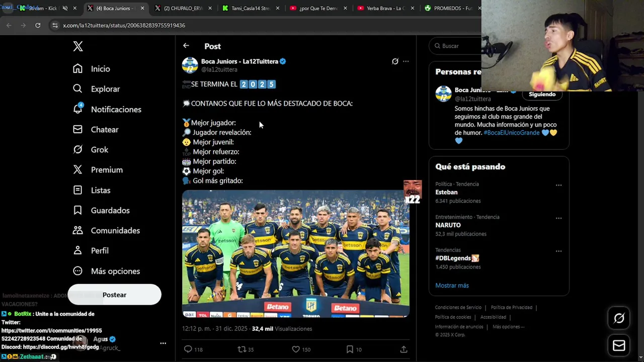
Task: Open Chatear messages
Action: 96,129
